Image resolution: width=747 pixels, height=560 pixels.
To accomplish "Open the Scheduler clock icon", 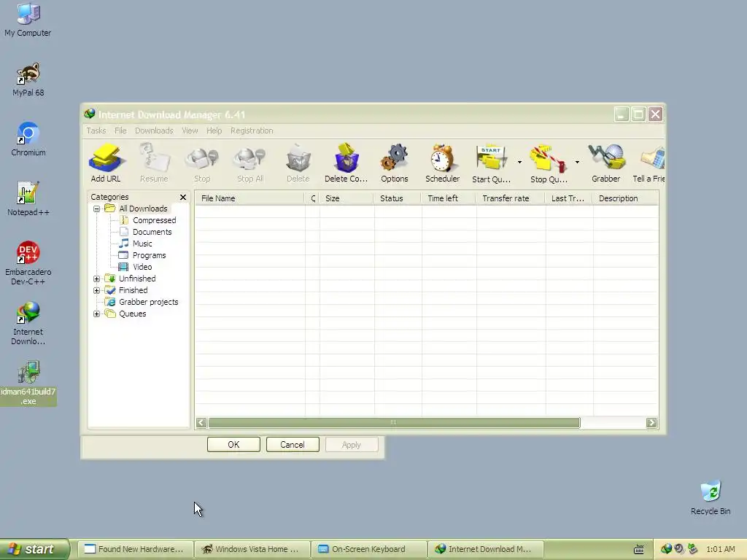I will pyautogui.click(x=443, y=163).
